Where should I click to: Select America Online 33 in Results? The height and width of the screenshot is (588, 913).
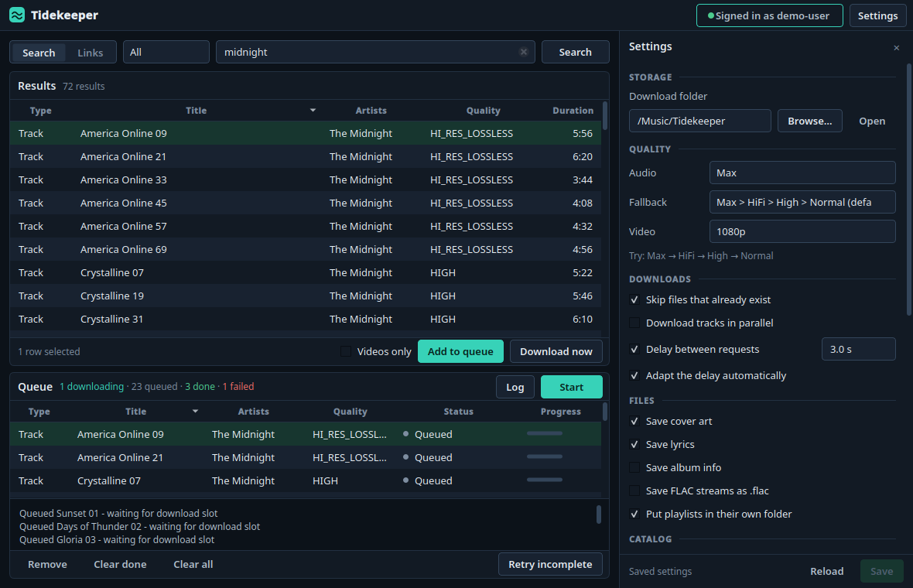pos(306,180)
